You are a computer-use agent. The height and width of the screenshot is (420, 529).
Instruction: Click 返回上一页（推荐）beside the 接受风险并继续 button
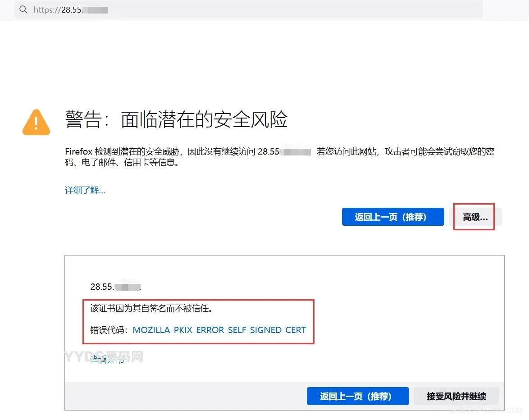(358, 396)
